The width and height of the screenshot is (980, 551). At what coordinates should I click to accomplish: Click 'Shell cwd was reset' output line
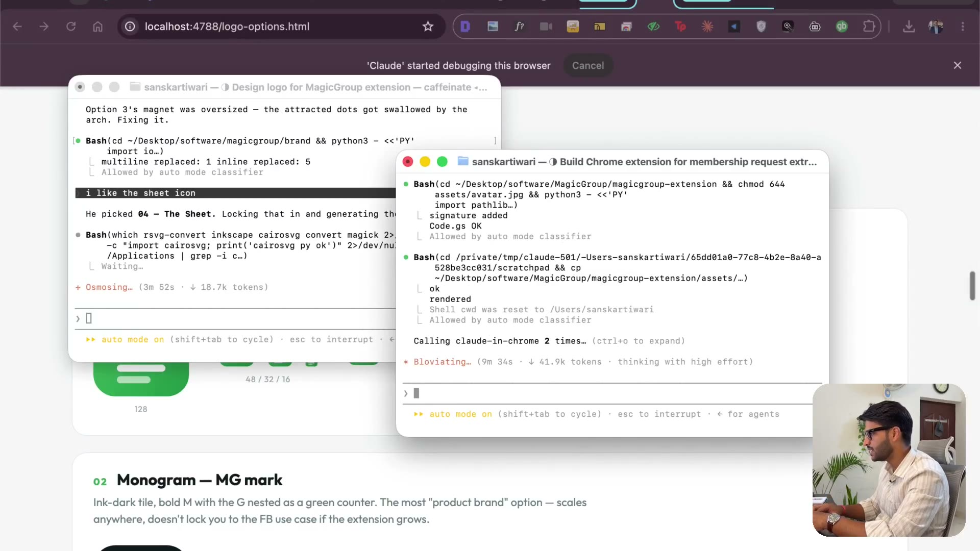click(541, 310)
